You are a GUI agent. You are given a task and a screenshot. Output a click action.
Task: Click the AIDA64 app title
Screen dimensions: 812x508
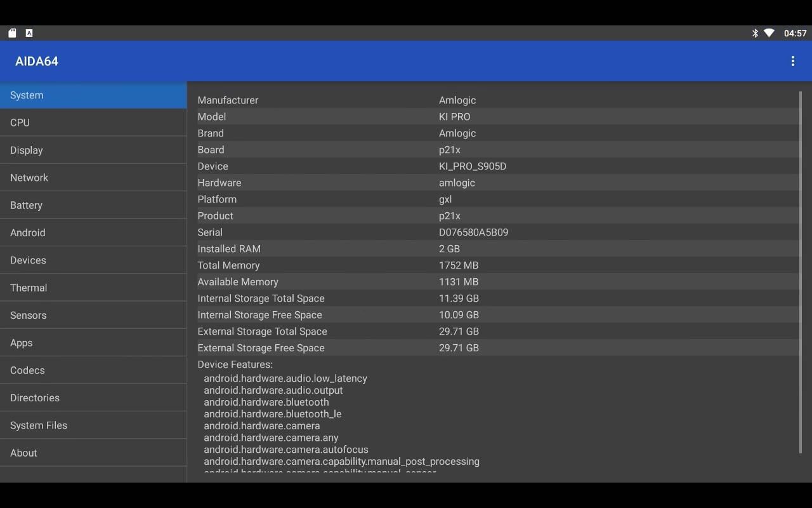[37, 62]
